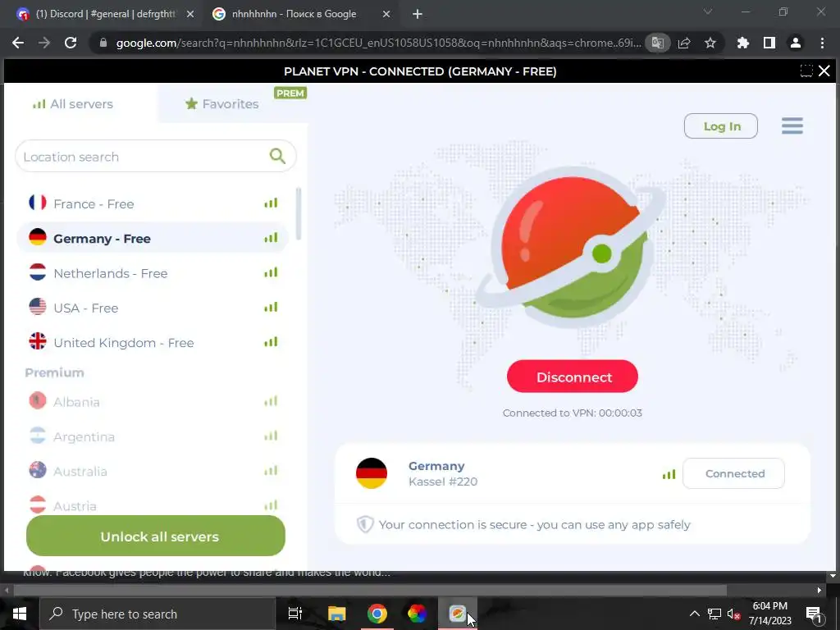
Task: Open a new browser tab
Action: [x=418, y=15]
